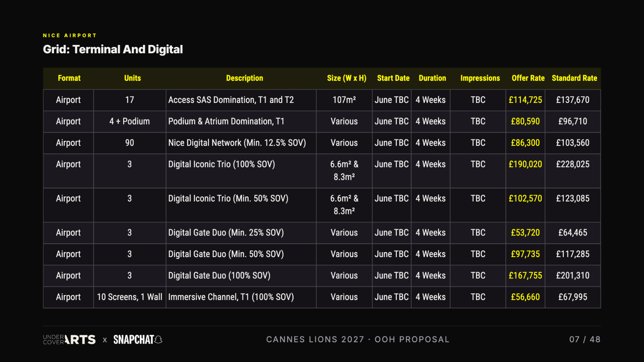Select 'Digital Iconic Trio (Min. 50% SOV)' cell

pos(241,205)
